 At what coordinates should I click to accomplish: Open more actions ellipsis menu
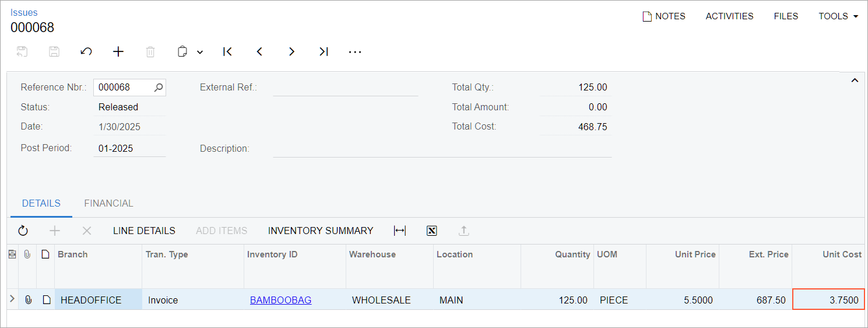pyautogui.click(x=355, y=52)
